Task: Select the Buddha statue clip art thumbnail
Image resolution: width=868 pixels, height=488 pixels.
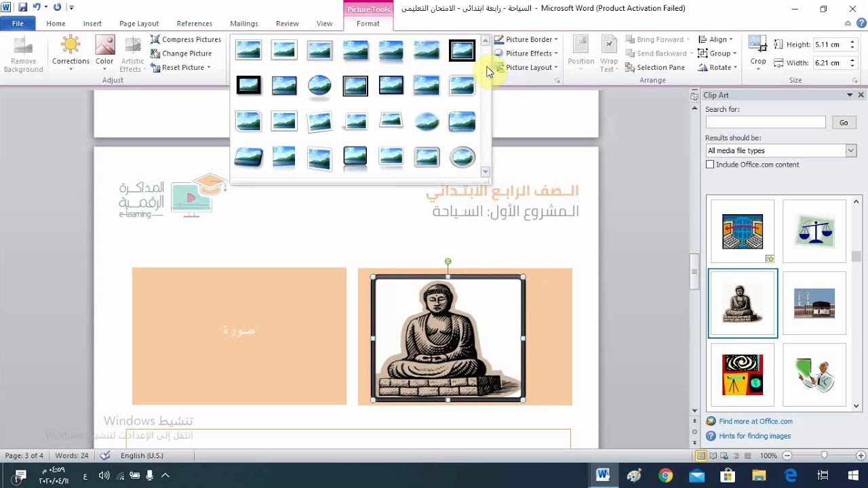Action: pos(743,303)
